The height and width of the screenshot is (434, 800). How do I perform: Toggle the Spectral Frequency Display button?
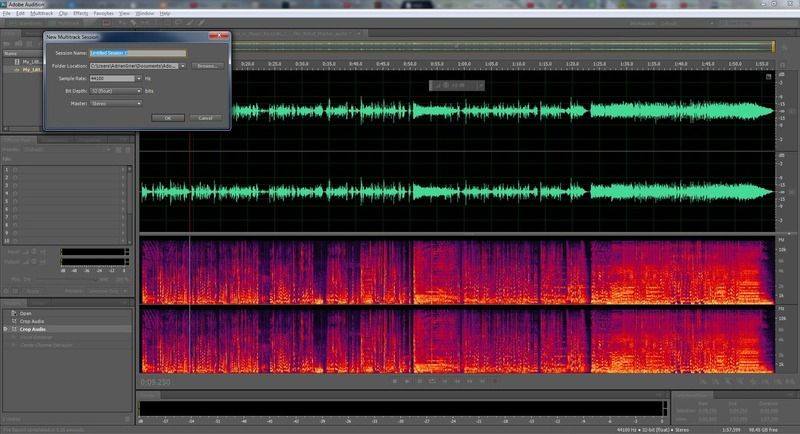(106, 23)
